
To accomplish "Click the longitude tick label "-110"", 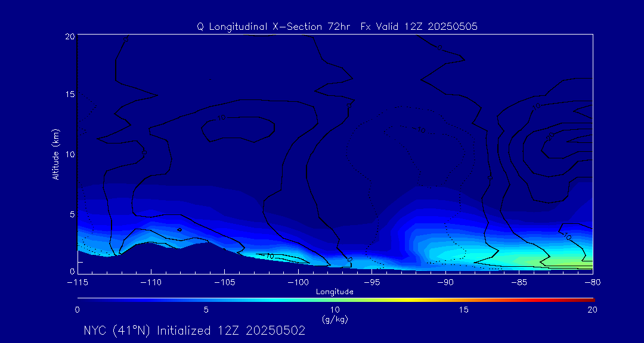I will pyautogui.click(x=151, y=283).
